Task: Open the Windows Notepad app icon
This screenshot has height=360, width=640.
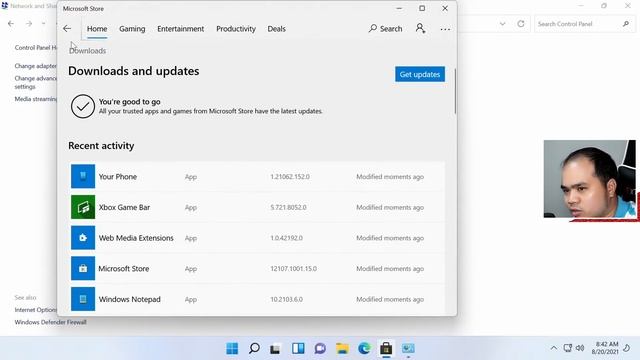Action: coord(83,299)
